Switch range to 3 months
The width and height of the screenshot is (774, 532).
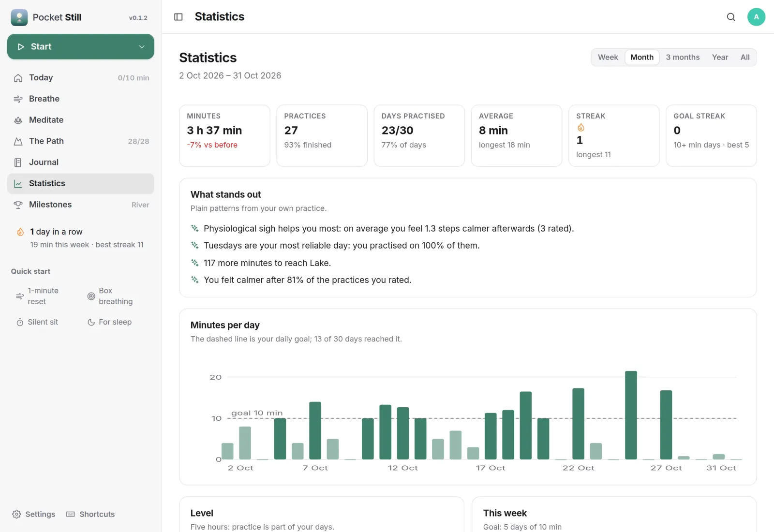[x=683, y=58]
